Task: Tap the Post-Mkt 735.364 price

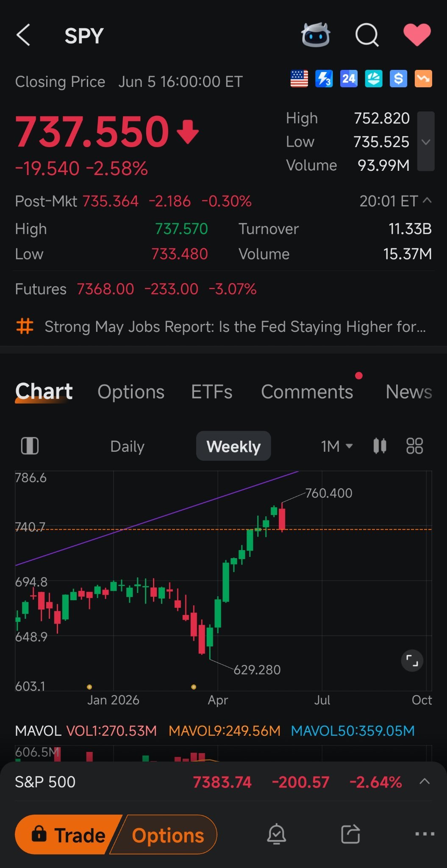Action: [111, 201]
